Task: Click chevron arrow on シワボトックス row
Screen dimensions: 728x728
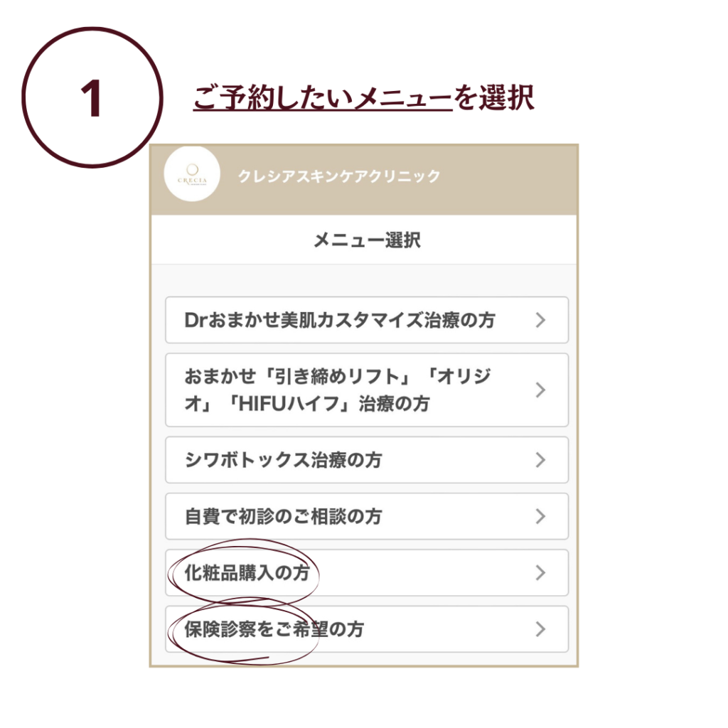Action: point(540,460)
